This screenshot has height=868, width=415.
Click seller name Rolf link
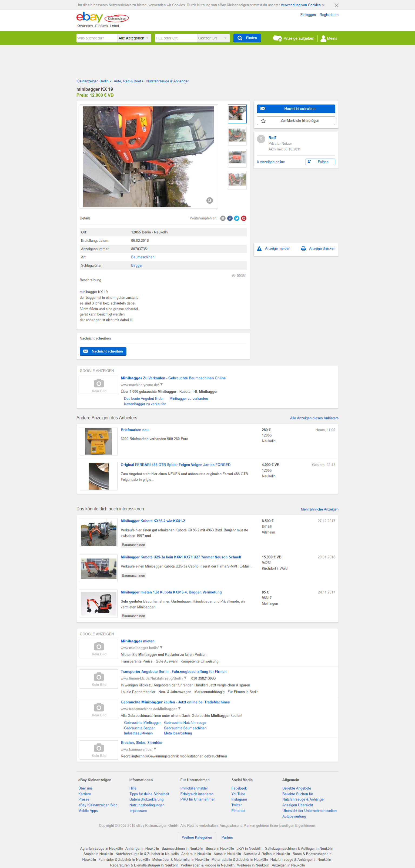point(272,138)
